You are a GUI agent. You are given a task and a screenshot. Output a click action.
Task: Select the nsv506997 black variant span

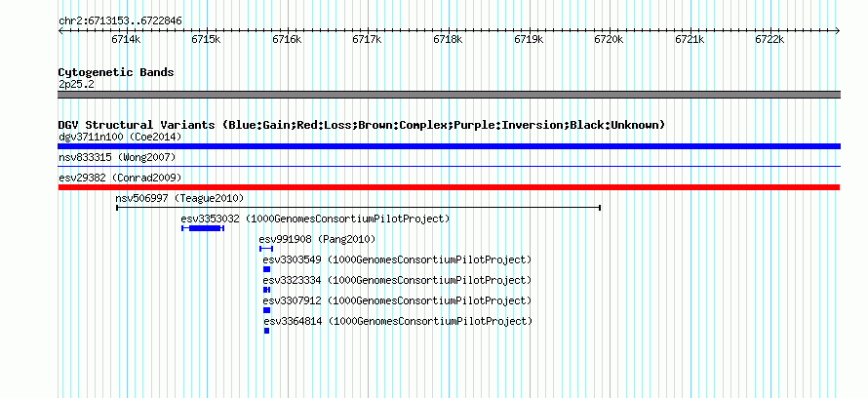[x=359, y=208]
